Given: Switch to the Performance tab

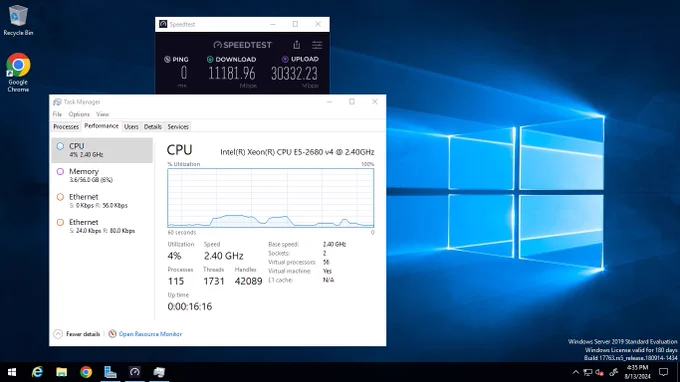Looking at the screenshot, I should (x=101, y=126).
